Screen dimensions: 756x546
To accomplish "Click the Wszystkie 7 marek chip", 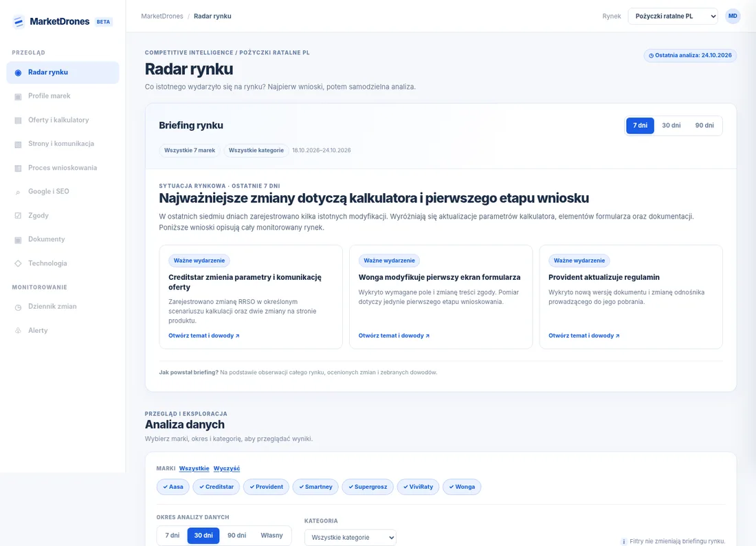I will 190,151.
